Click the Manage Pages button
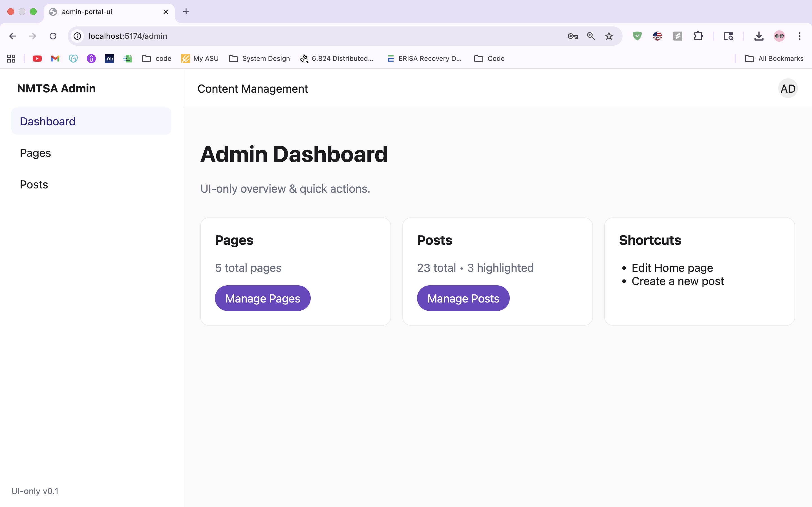Screen dimensions: 812x507 262,298
